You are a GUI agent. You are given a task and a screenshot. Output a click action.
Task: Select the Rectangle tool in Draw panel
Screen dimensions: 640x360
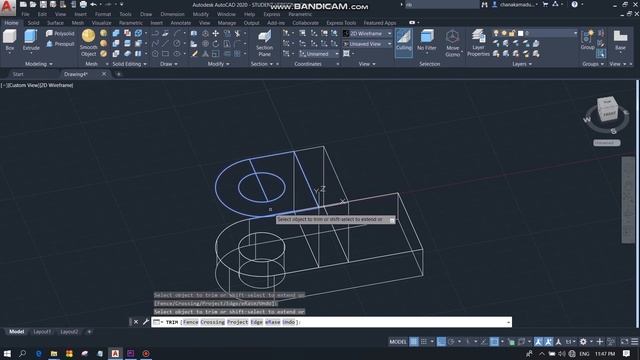point(165,53)
